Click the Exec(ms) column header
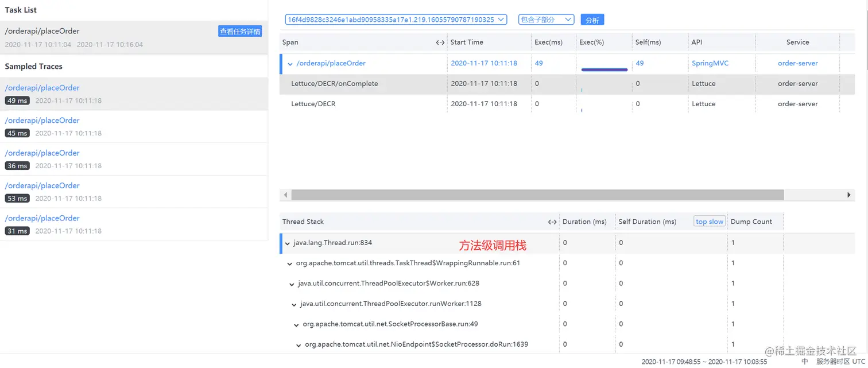Viewport: 868px width, 368px height. tap(548, 42)
